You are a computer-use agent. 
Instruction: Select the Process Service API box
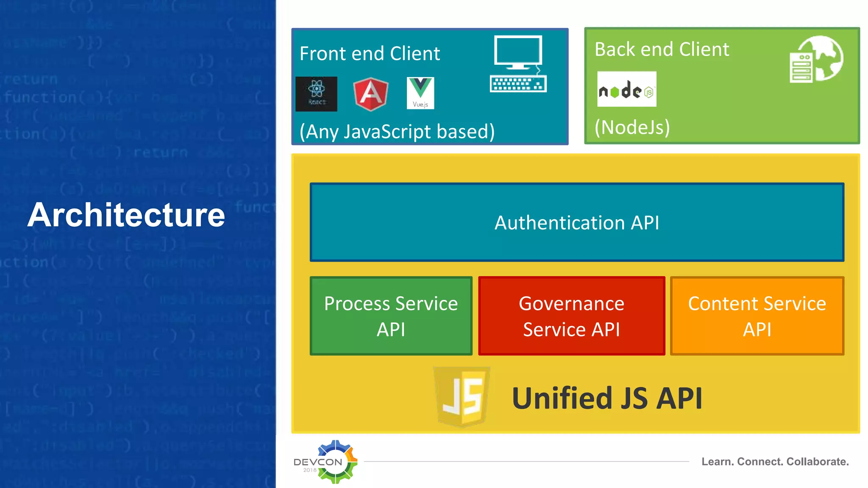point(391,316)
